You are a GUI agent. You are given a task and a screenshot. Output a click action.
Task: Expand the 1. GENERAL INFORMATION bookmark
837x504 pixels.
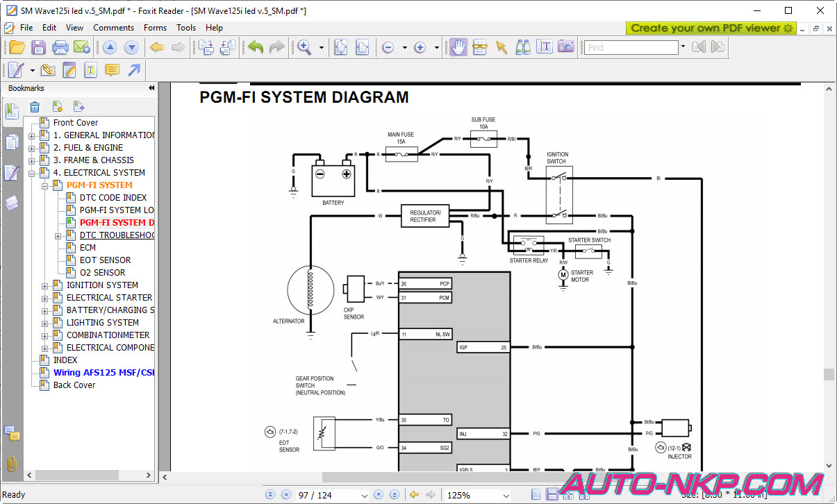coord(31,135)
